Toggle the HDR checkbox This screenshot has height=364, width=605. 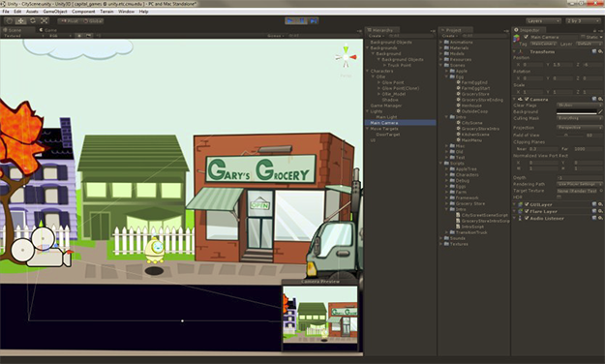(560, 197)
